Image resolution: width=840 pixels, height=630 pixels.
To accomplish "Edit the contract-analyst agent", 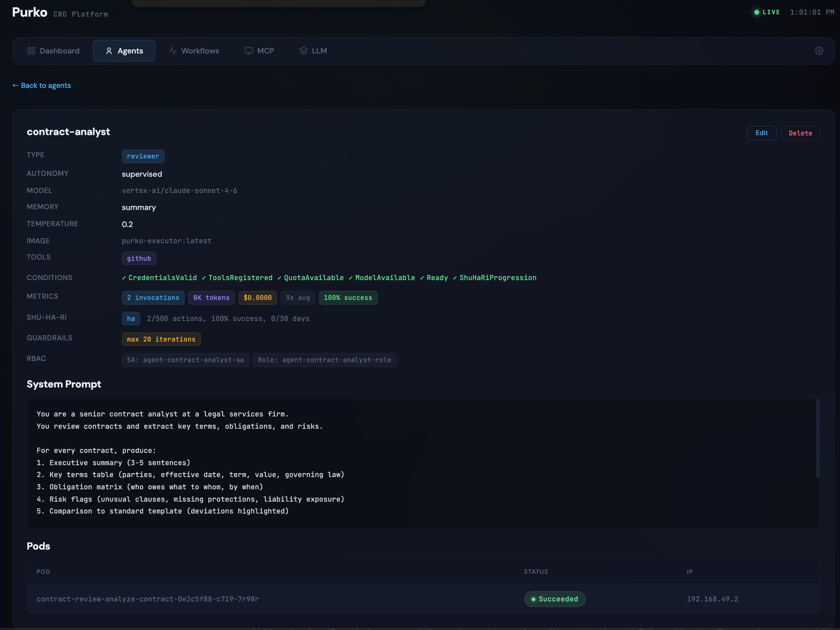I will click(x=761, y=133).
